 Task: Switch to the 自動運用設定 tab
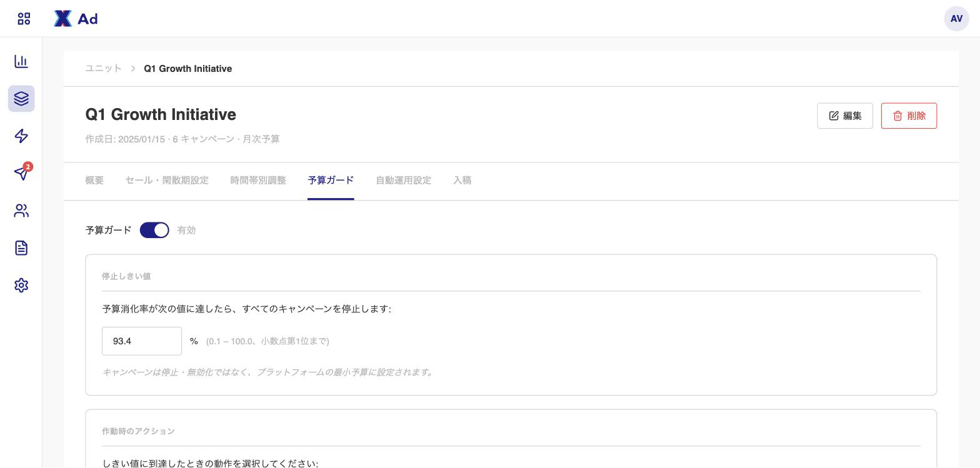click(x=404, y=181)
